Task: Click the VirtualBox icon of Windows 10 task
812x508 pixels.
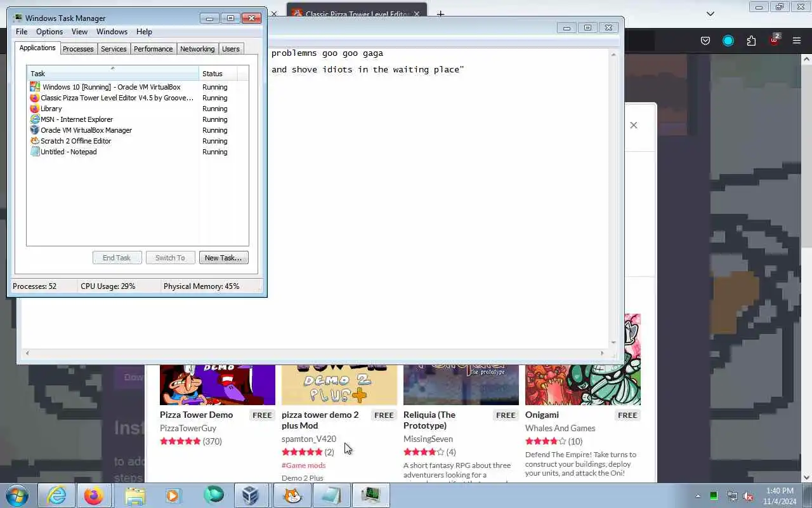Action: click(x=35, y=87)
